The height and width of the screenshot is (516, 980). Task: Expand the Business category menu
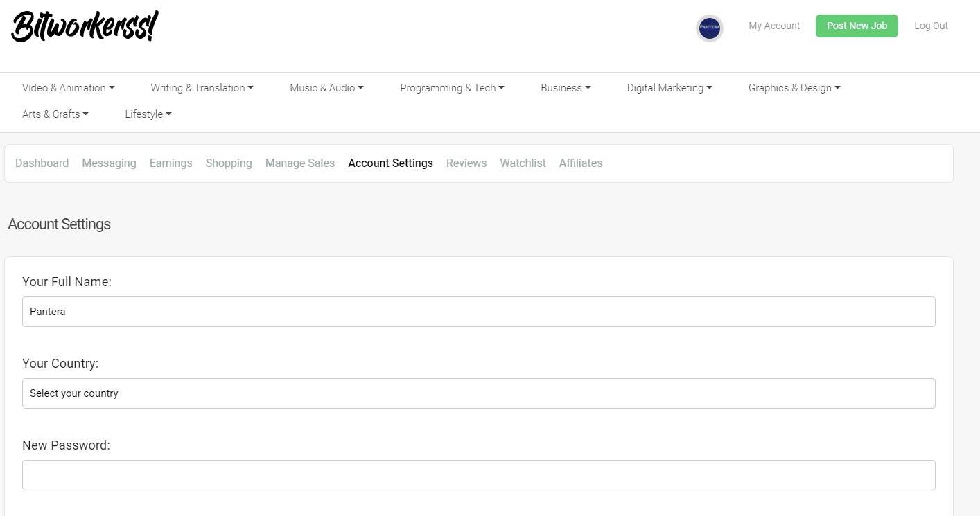566,88
